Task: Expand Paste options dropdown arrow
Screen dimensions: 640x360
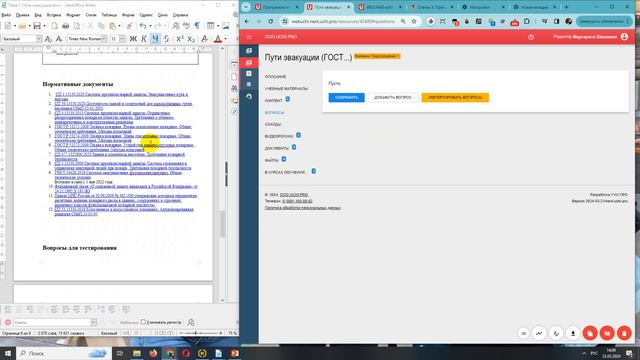Action: tap(119, 26)
